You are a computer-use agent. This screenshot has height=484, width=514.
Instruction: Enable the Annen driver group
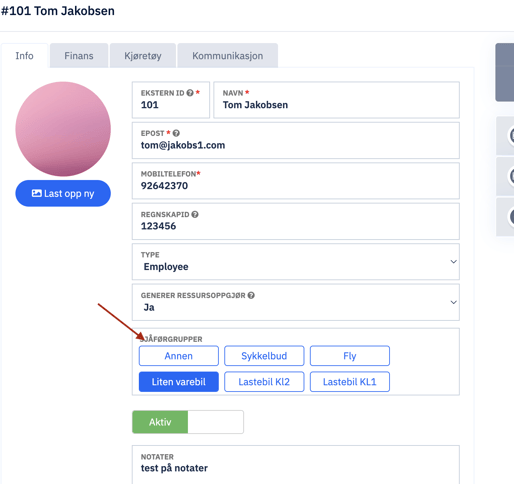click(x=179, y=356)
